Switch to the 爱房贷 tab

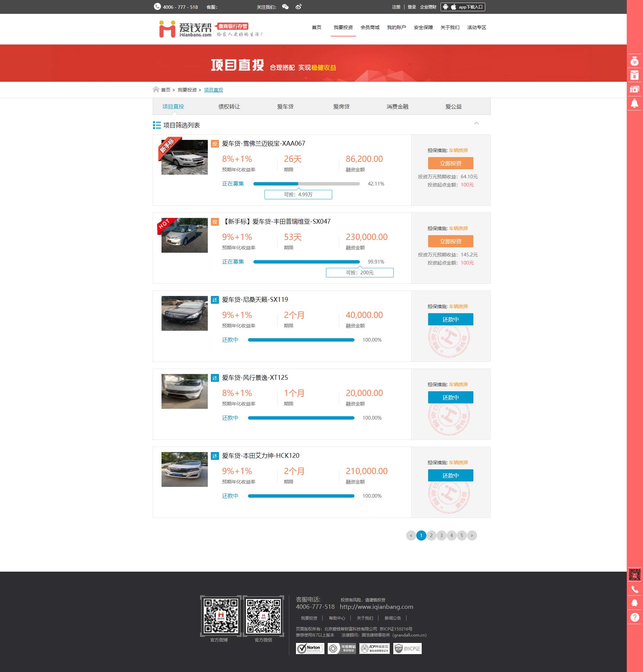tap(341, 106)
